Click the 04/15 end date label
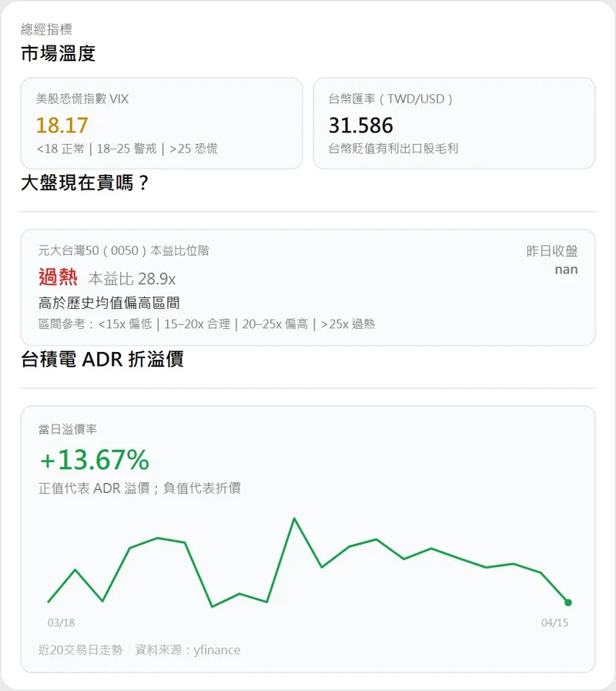Image resolution: width=616 pixels, height=691 pixels. pos(554,623)
